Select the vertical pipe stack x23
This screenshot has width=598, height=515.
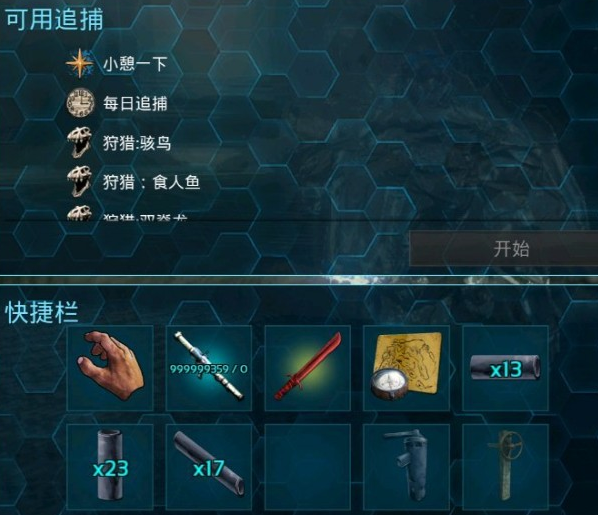(x=110, y=467)
